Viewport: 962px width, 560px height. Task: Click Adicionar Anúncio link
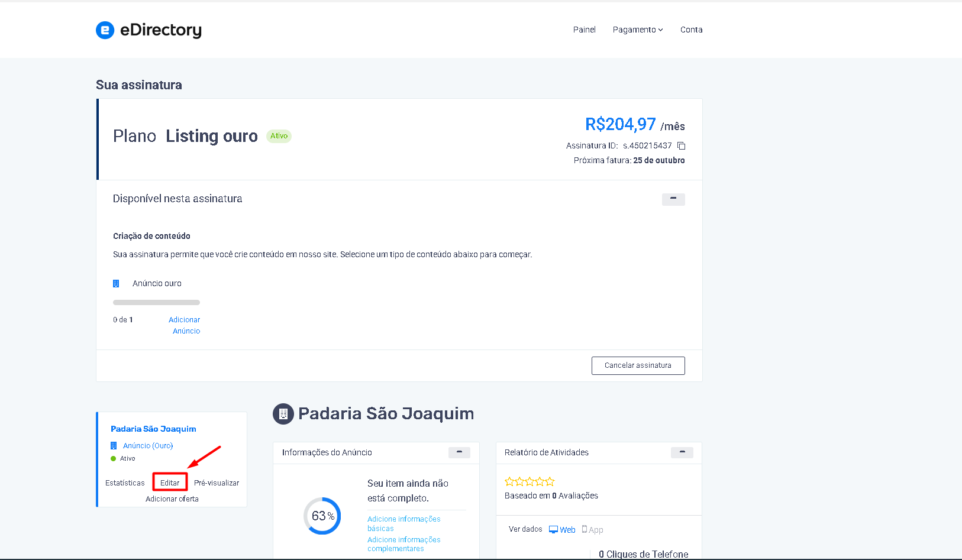point(185,325)
